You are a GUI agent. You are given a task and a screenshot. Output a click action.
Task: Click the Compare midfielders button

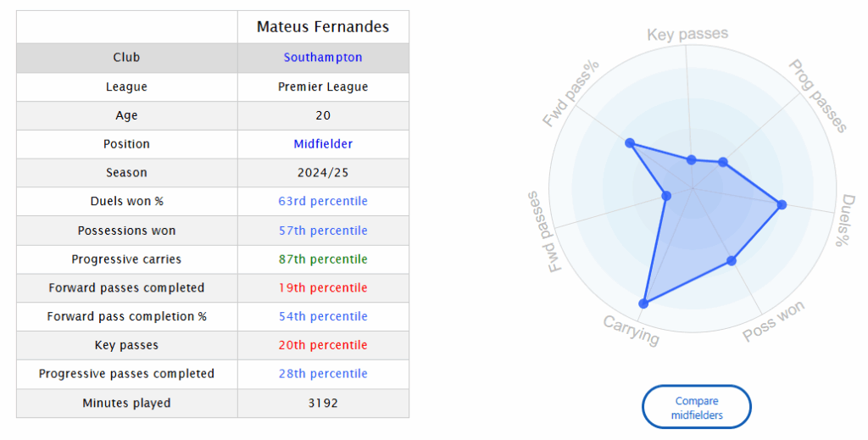point(697,407)
